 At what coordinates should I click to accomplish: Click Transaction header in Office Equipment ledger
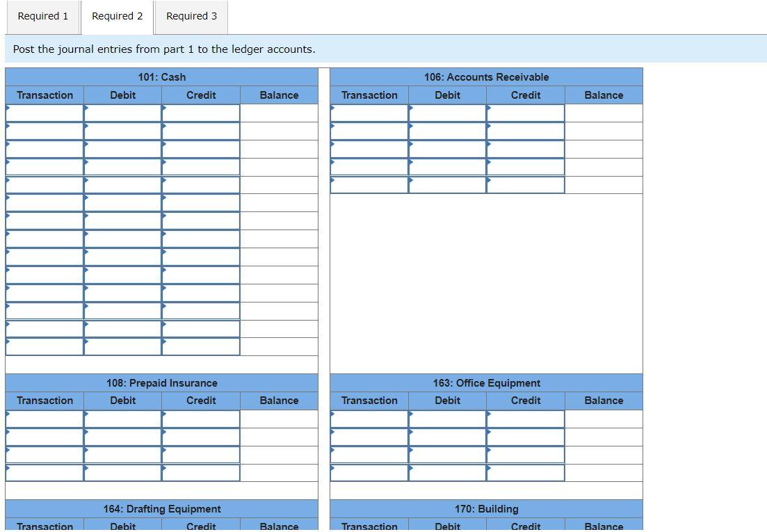pyautogui.click(x=369, y=401)
